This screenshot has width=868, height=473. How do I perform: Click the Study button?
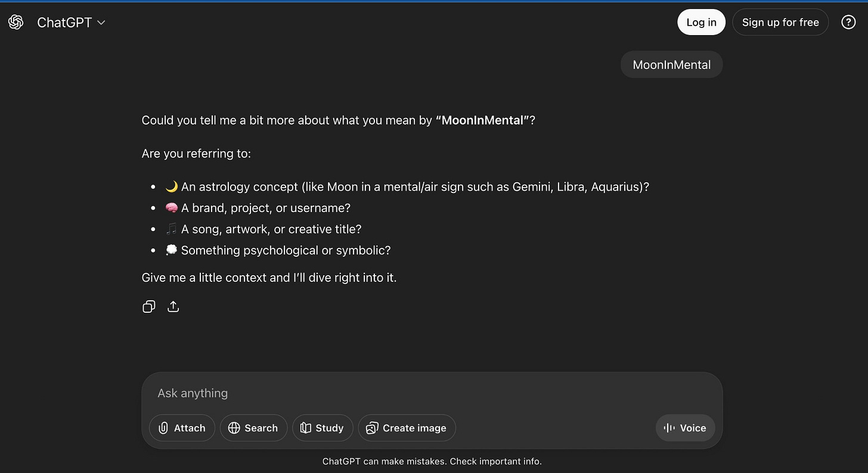(x=323, y=428)
